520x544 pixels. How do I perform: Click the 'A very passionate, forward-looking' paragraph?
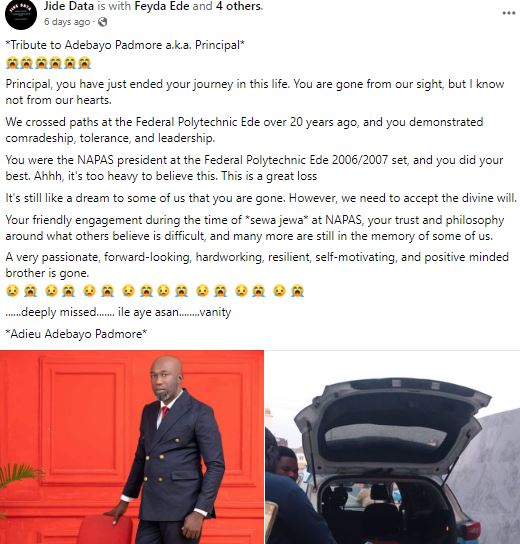(x=257, y=265)
